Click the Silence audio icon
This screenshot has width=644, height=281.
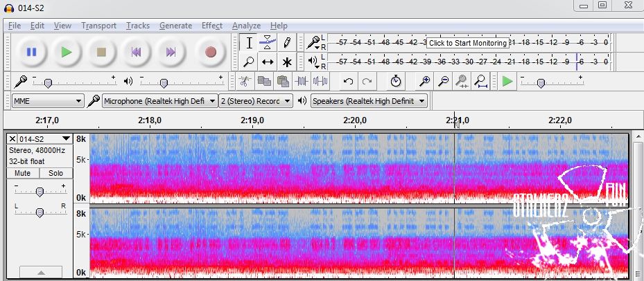pos(320,81)
